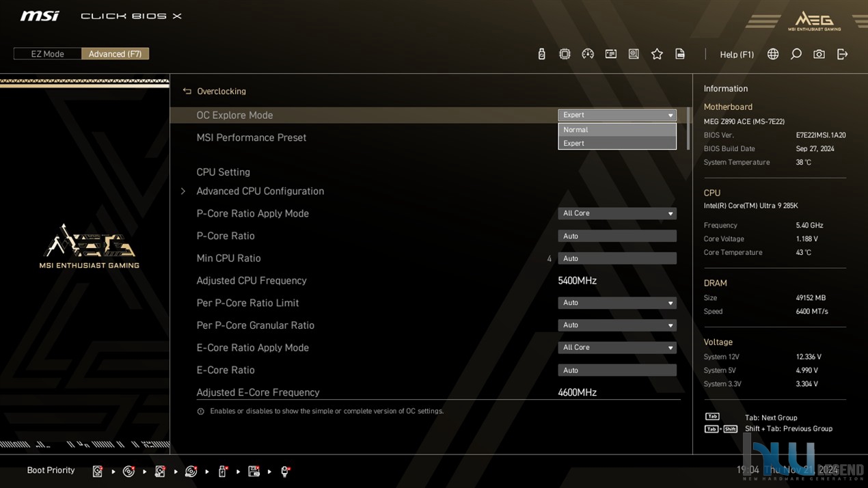
Task: Select the USB key device in Boot Priority
Action: click(x=222, y=471)
